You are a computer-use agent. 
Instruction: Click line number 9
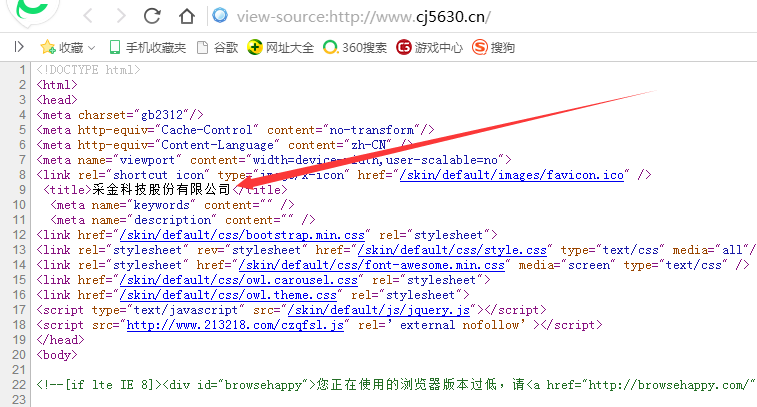click(x=22, y=190)
